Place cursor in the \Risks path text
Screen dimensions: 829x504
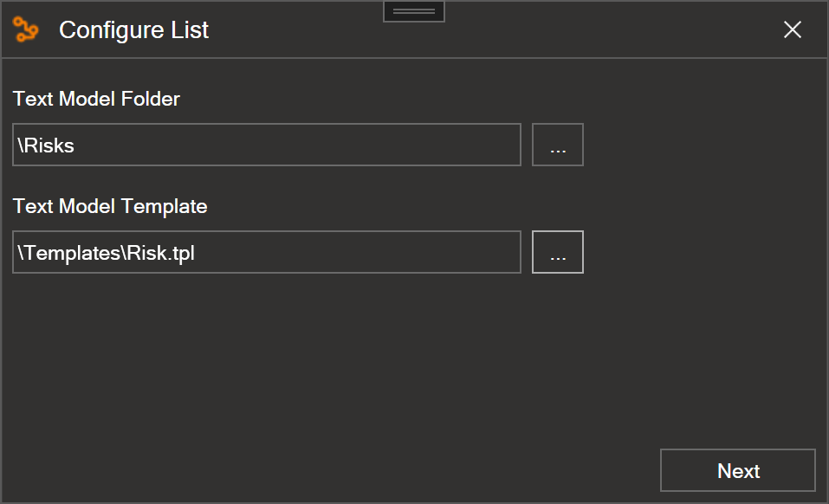click(45, 145)
